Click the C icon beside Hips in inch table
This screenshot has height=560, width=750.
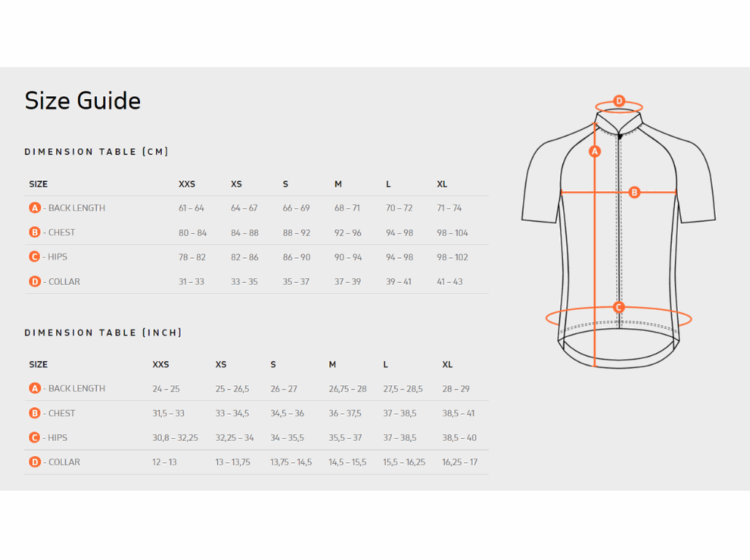[x=34, y=437]
